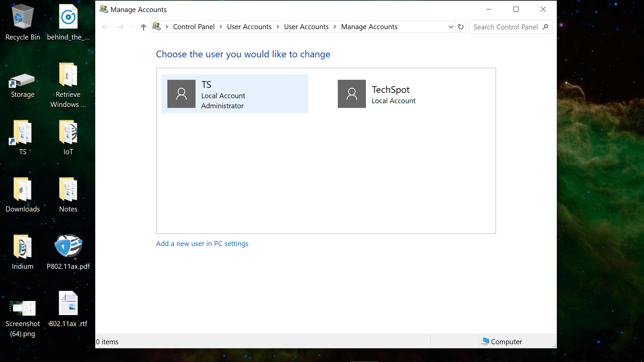Go to the Control Panel breadcrumb
This screenshot has height=362, width=644.
pos(194,27)
